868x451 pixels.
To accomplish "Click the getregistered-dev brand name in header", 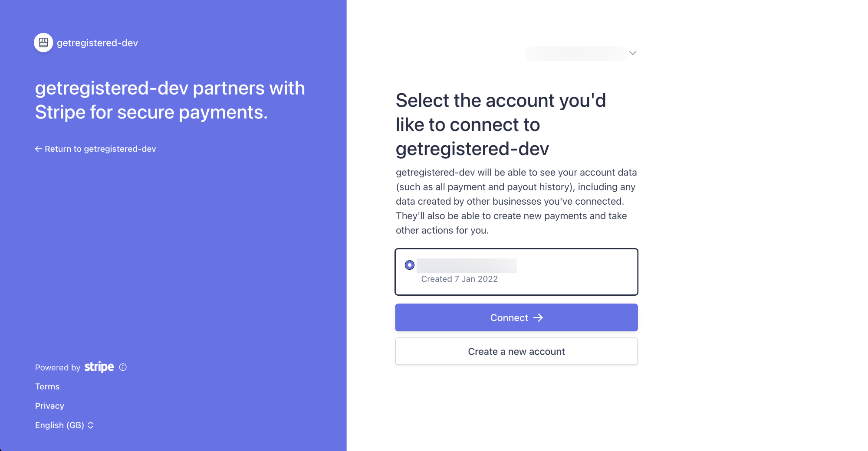I will coord(97,43).
